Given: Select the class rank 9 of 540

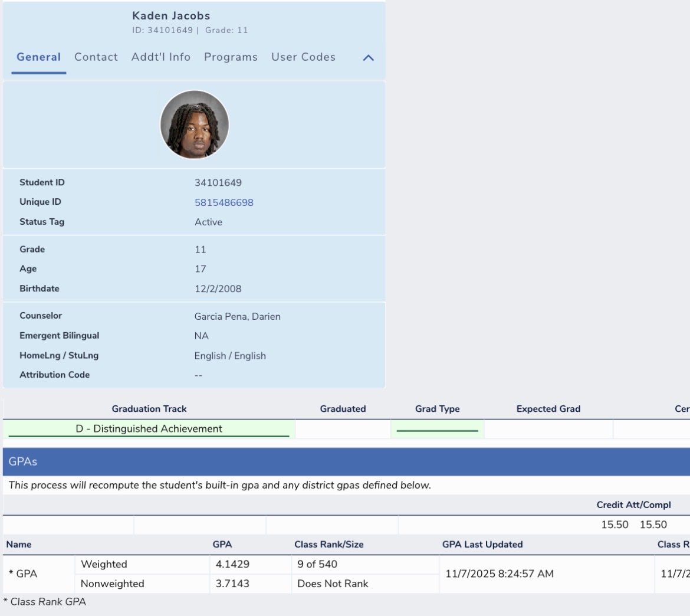Looking at the screenshot, I should [x=317, y=565].
